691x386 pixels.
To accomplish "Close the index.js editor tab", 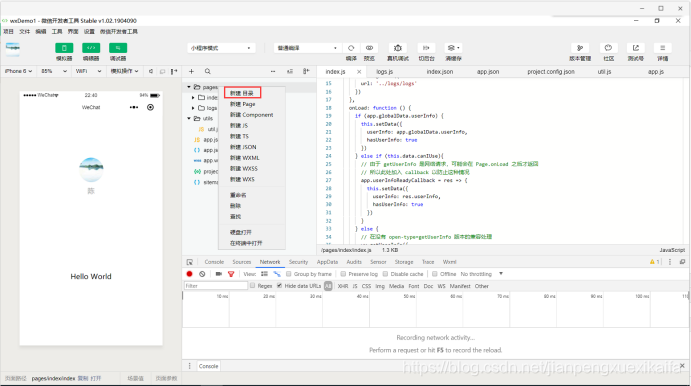I will point(359,71).
